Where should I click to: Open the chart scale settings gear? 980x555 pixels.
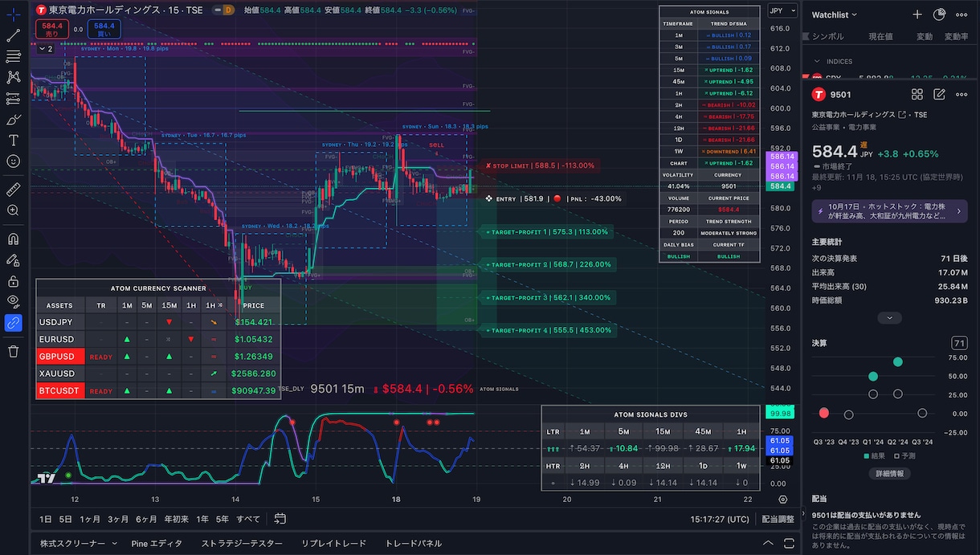[x=783, y=499]
